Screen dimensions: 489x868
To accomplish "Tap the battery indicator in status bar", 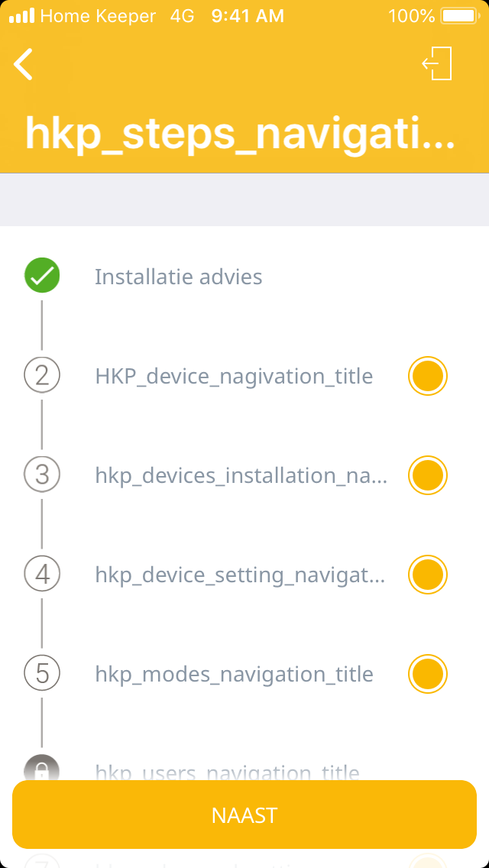I will pyautogui.click(x=458, y=16).
